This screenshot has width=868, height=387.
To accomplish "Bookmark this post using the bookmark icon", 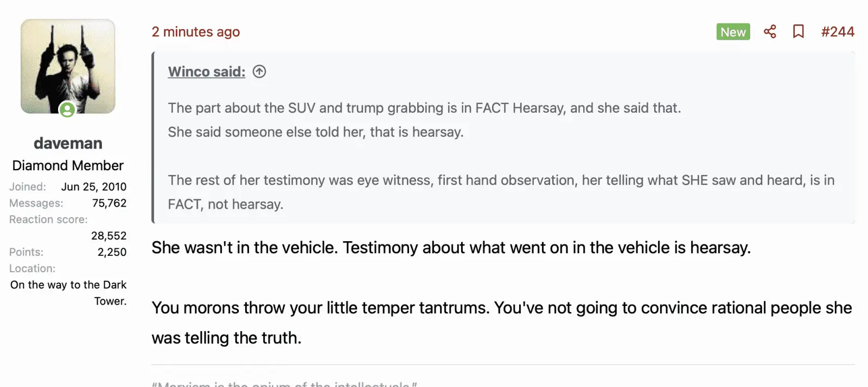I will point(798,31).
